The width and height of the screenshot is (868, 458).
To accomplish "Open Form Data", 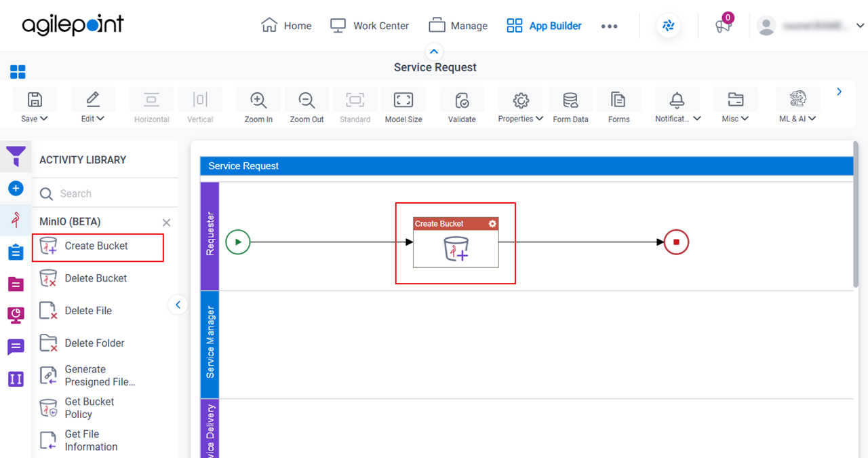I will (570, 100).
